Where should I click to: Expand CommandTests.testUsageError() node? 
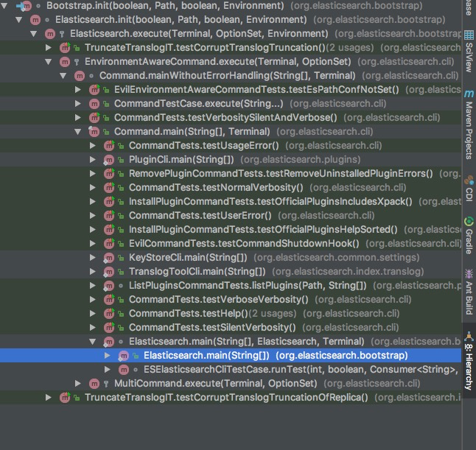coord(92,145)
